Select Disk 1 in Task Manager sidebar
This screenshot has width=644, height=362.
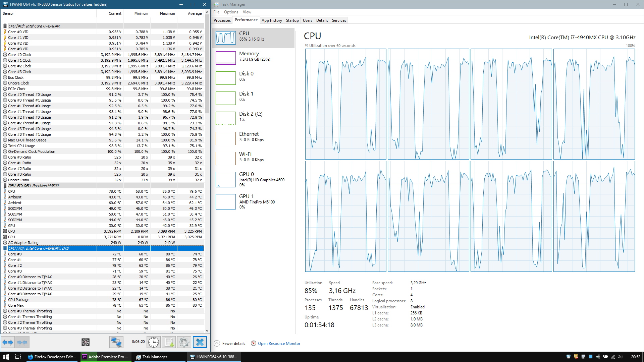(254, 98)
